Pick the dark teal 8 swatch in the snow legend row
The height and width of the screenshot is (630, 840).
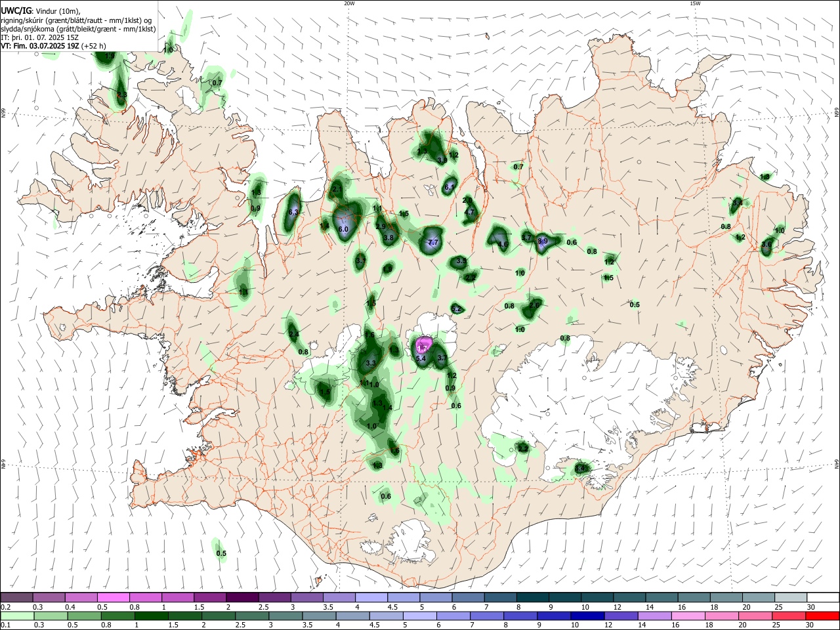click(x=533, y=597)
